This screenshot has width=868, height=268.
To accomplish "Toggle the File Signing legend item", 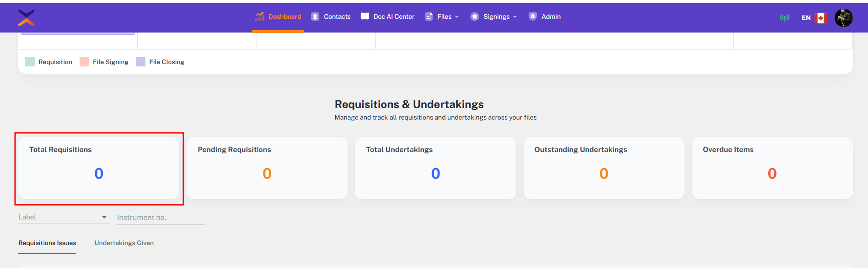I will (104, 62).
